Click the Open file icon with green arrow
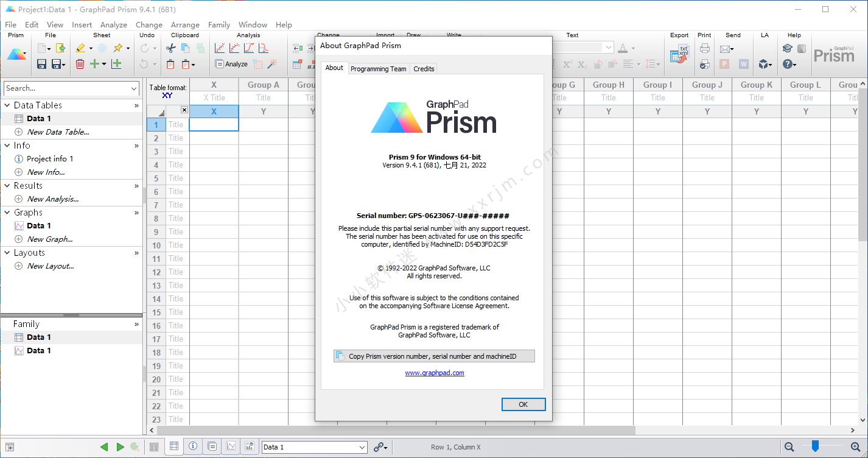Viewport: 868px width, 458px height. click(x=60, y=48)
